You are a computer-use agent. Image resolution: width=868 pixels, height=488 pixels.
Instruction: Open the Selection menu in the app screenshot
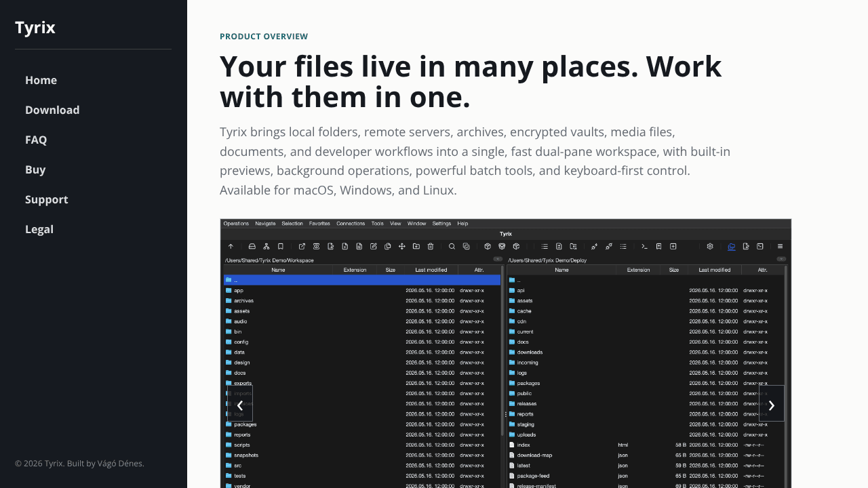tap(292, 224)
